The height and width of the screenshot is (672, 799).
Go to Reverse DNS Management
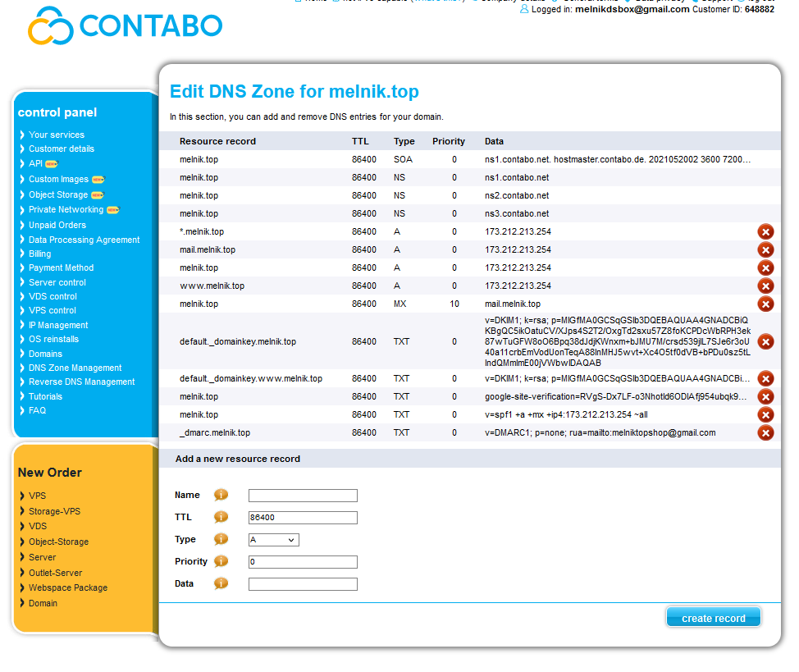point(81,382)
